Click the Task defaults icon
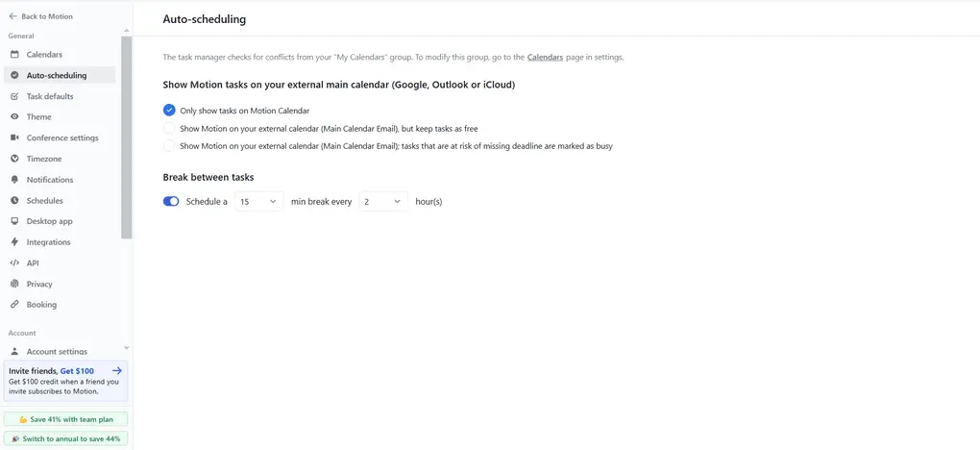The width and height of the screenshot is (980, 450). pyautogui.click(x=14, y=96)
